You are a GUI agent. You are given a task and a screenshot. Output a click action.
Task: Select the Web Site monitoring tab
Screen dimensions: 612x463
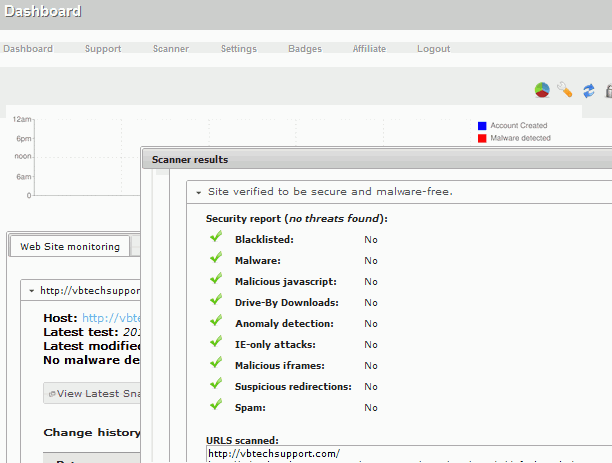click(69, 246)
